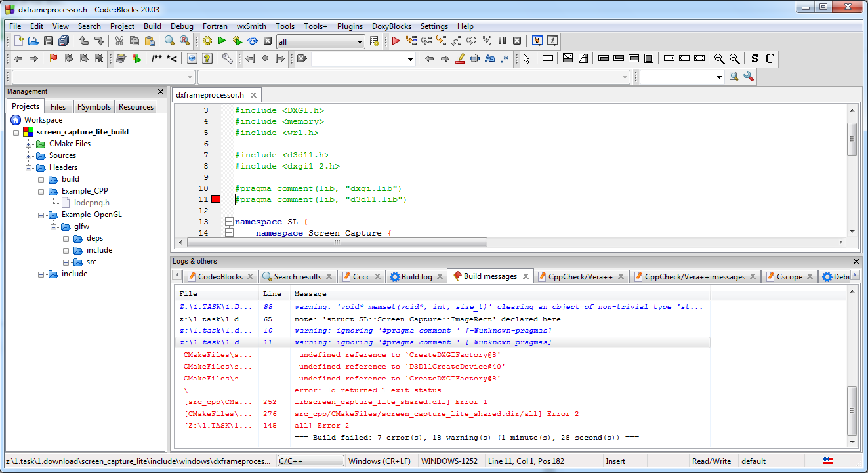The image size is (868, 473).
Task: Toggle selected text only search option
Action: [475, 59]
